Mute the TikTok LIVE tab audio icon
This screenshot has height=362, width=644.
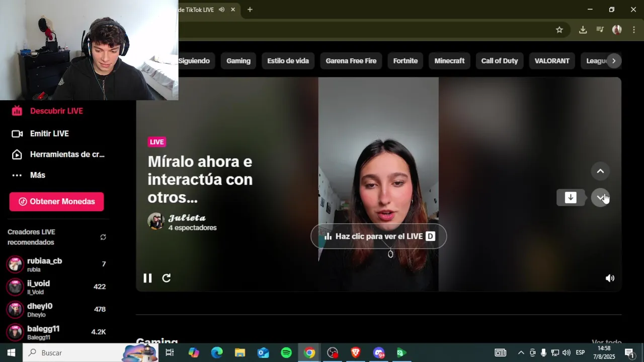pyautogui.click(x=221, y=10)
